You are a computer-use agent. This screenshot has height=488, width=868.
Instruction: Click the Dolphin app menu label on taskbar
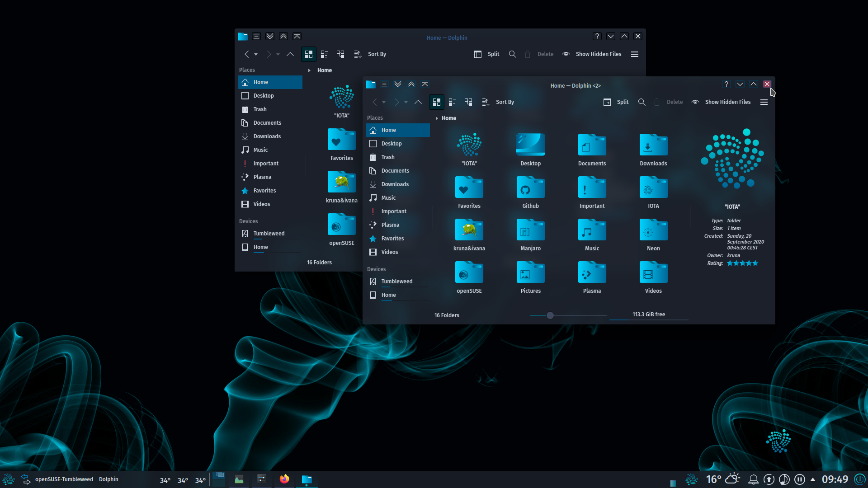(108, 479)
